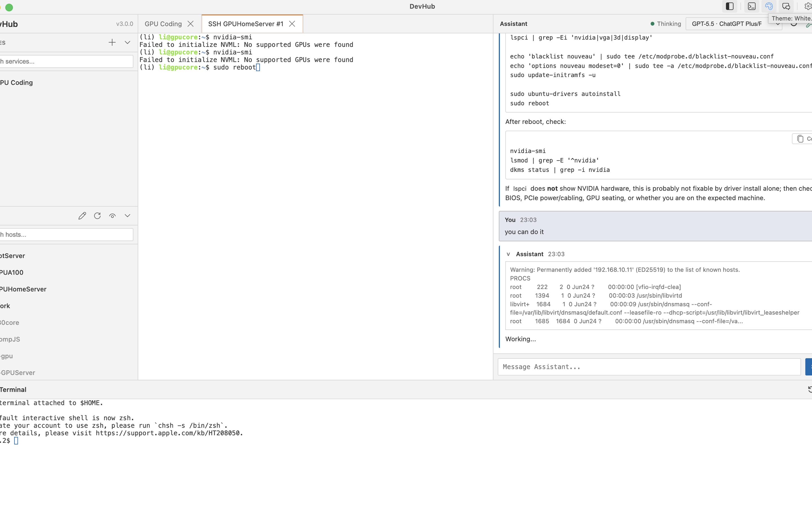Add a new service with plus icon

112,42
